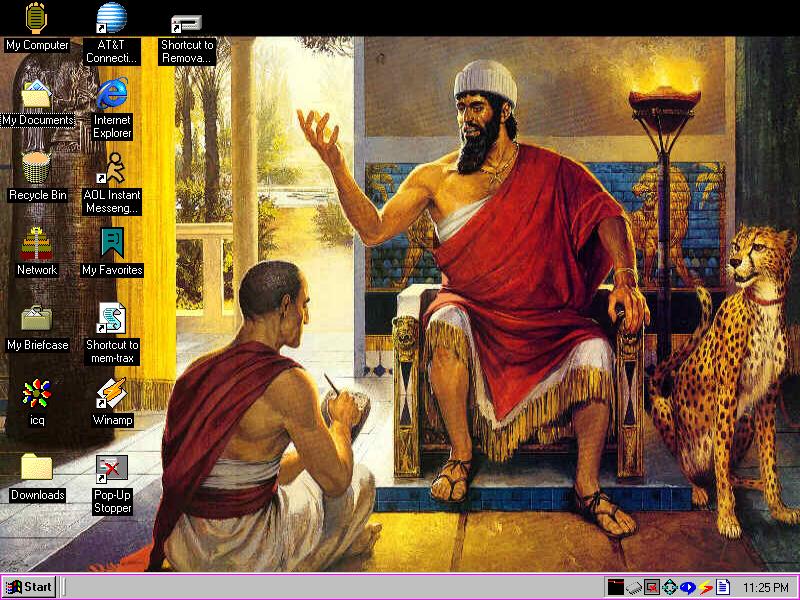Click the blue document tray icon
This screenshot has width=800, height=600.
pyautogui.click(x=723, y=587)
